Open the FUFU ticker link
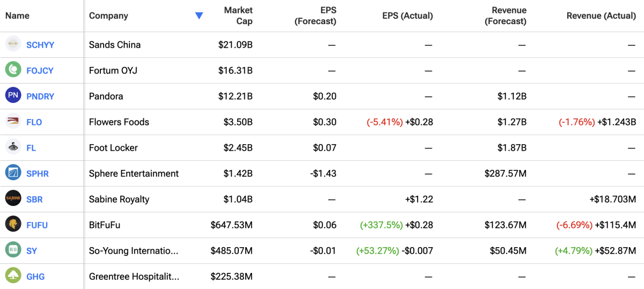644x289 pixels. point(37,225)
